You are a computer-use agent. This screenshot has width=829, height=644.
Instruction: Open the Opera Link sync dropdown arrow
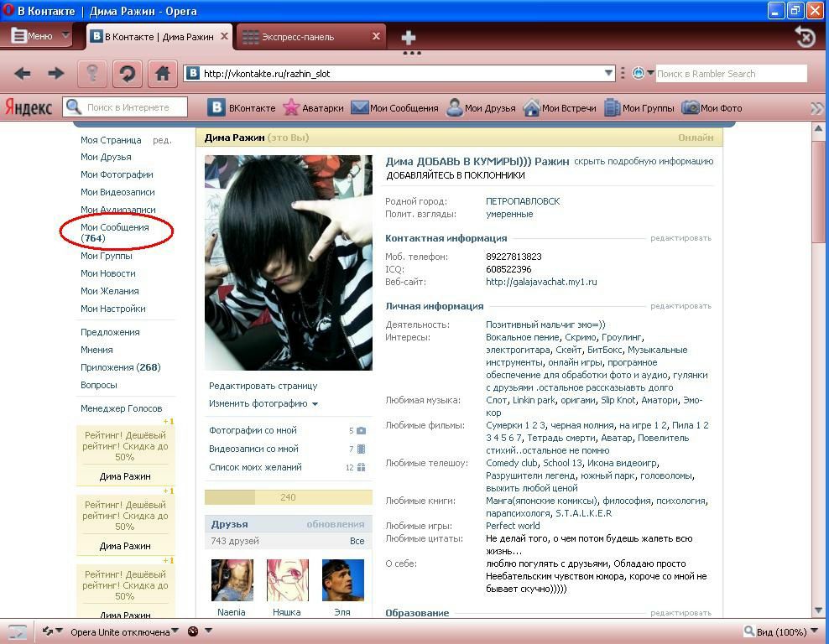tap(60, 631)
